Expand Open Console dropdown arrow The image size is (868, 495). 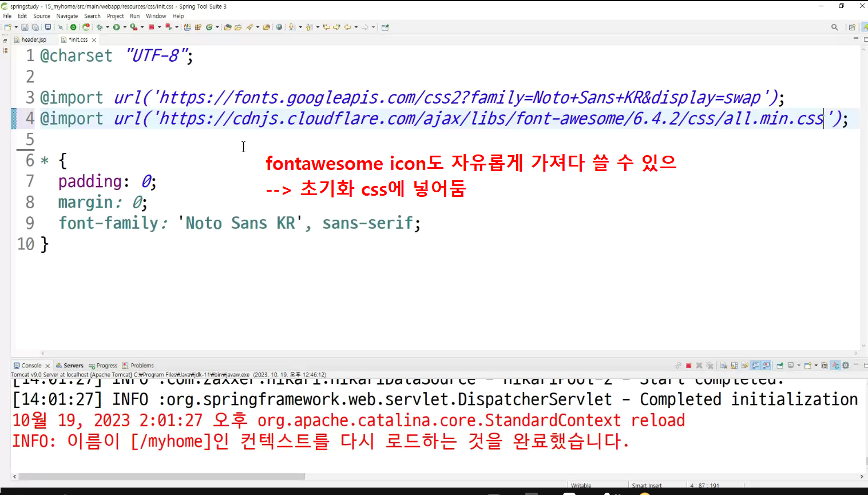point(816,365)
